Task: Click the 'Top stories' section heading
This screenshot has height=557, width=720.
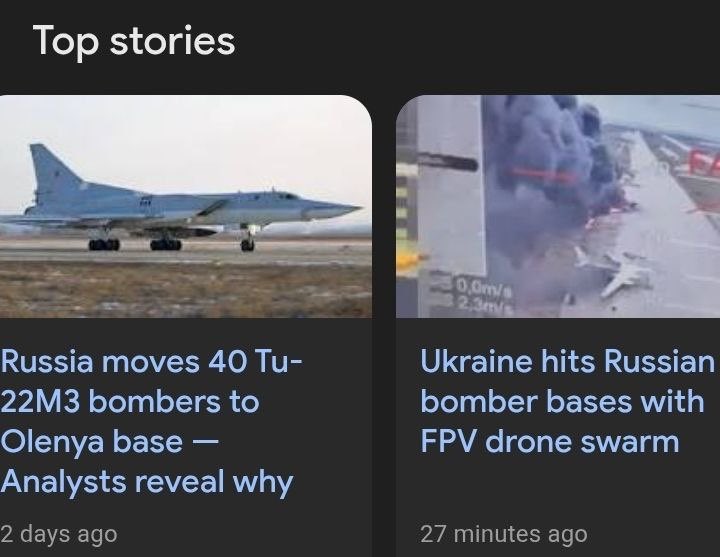Action: point(134,41)
